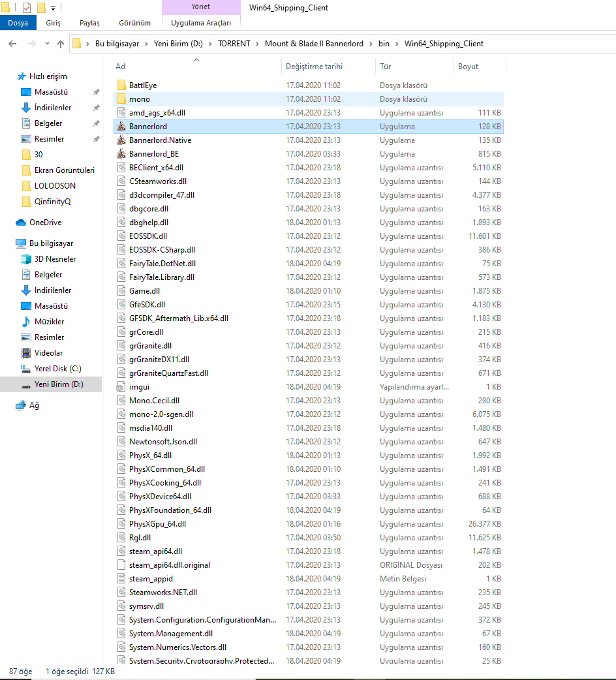
Task: Switch to the Giriş ribbon tab
Action: pyautogui.click(x=54, y=23)
